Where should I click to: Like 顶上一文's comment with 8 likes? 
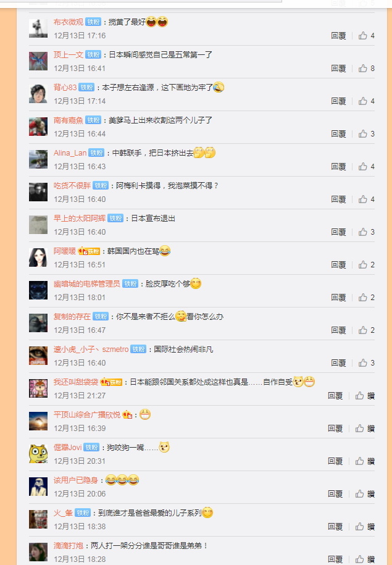366,69
